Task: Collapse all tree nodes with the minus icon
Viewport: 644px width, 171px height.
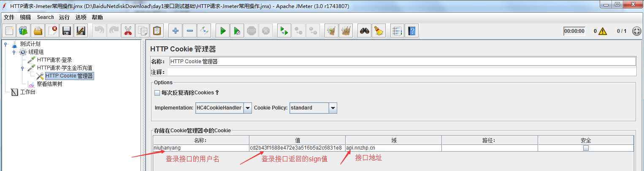Action: coord(190,31)
